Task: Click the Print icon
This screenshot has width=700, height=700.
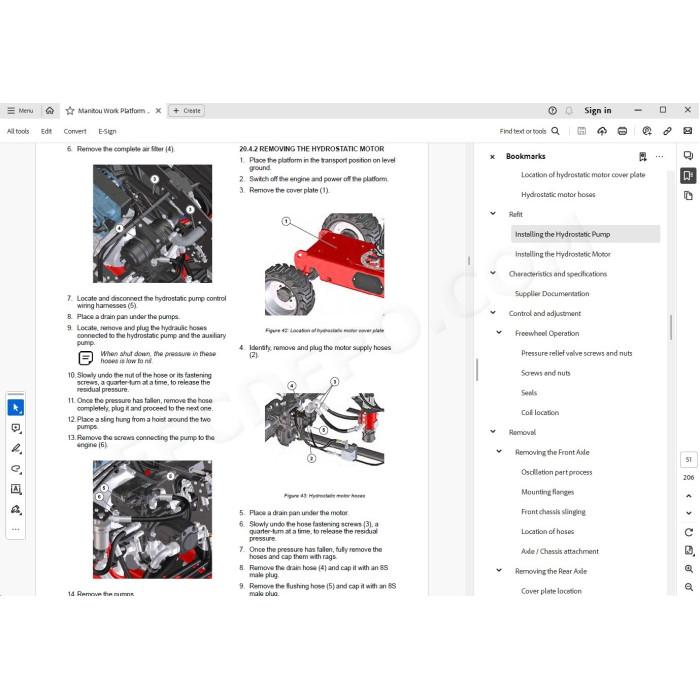Action: [x=622, y=131]
